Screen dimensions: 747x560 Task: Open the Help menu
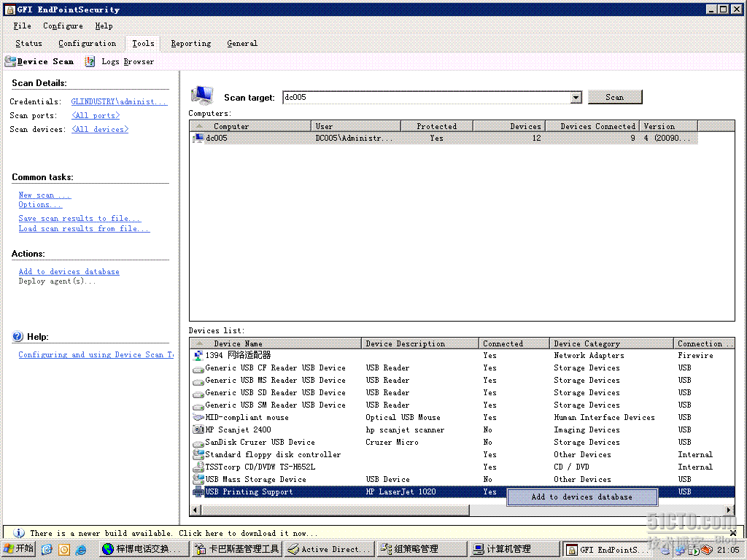(104, 26)
